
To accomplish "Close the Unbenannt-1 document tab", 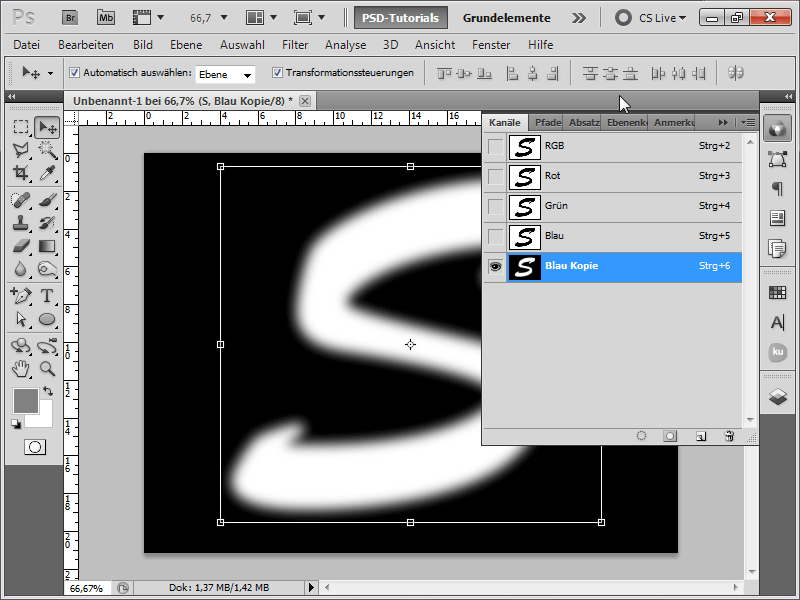I will coord(305,101).
